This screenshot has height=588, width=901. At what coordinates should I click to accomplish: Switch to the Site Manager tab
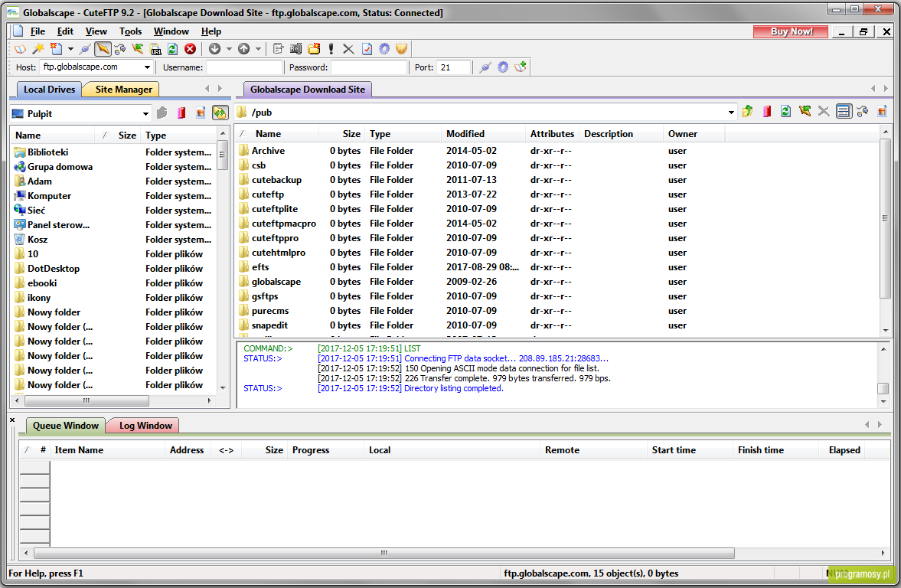click(123, 90)
